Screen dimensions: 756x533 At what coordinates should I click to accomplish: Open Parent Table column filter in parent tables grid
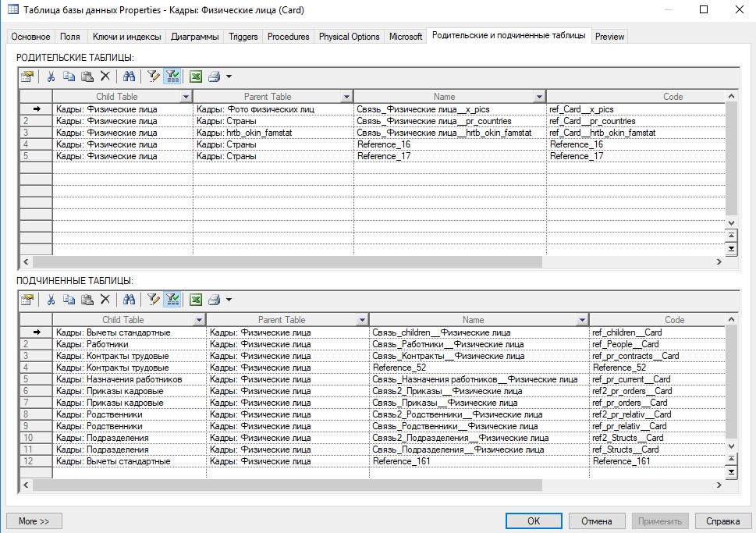click(x=346, y=97)
